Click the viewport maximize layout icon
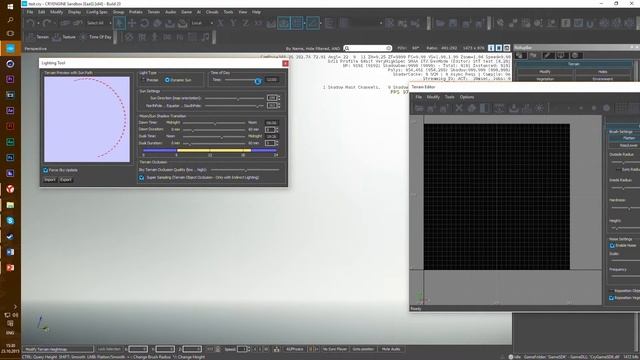The width and height of the screenshot is (640, 360). (507, 48)
